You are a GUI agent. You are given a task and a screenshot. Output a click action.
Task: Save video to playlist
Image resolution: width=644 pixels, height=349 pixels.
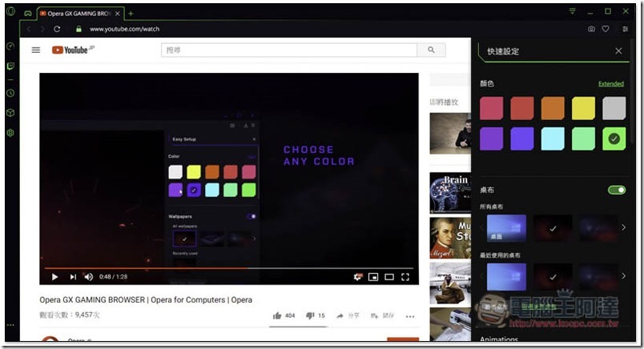[382, 315]
